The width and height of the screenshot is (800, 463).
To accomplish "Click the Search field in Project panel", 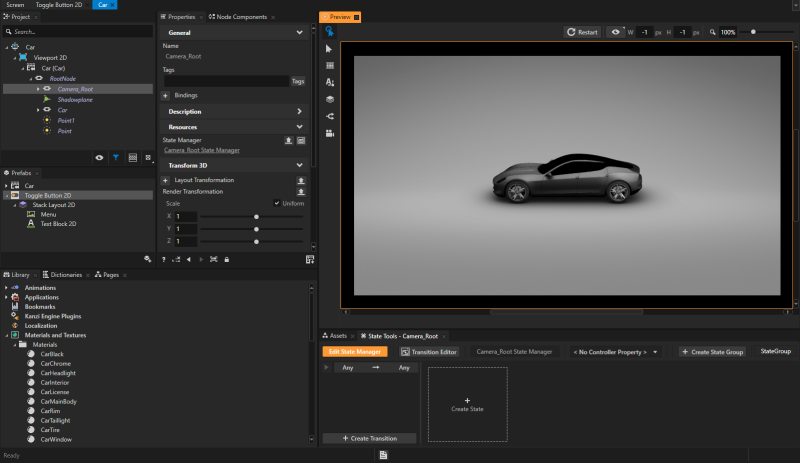I will click(x=80, y=32).
